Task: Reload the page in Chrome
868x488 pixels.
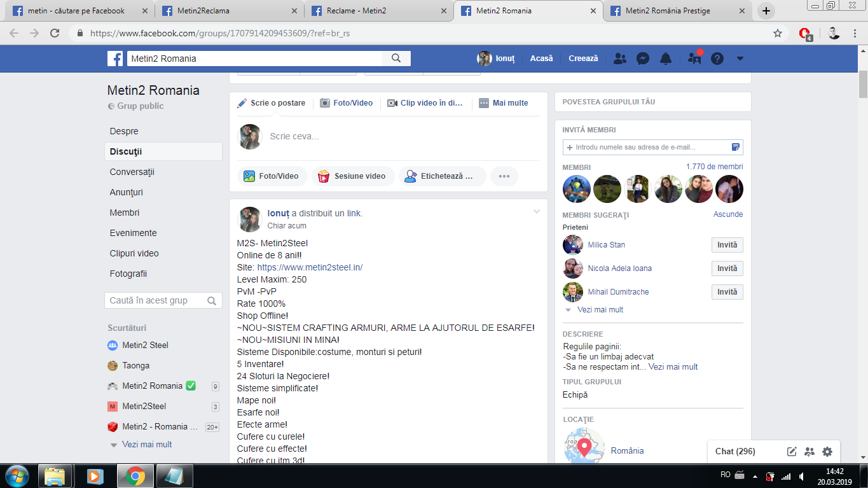Action: (55, 33)
